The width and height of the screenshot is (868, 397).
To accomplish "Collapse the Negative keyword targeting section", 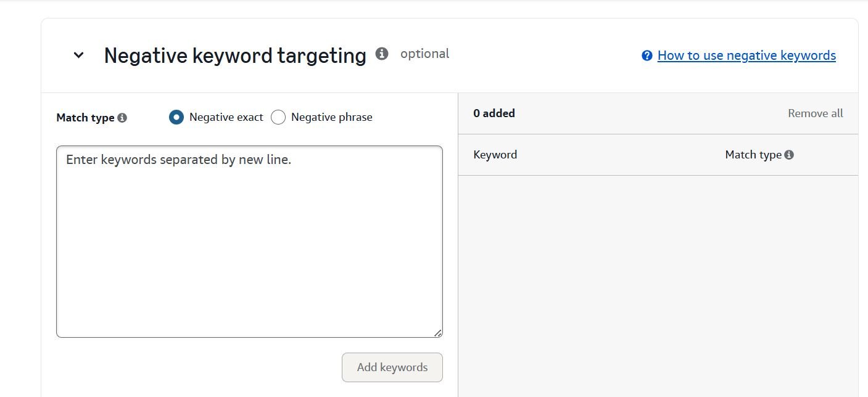I will pyautogui.click(x=78, y=55).
